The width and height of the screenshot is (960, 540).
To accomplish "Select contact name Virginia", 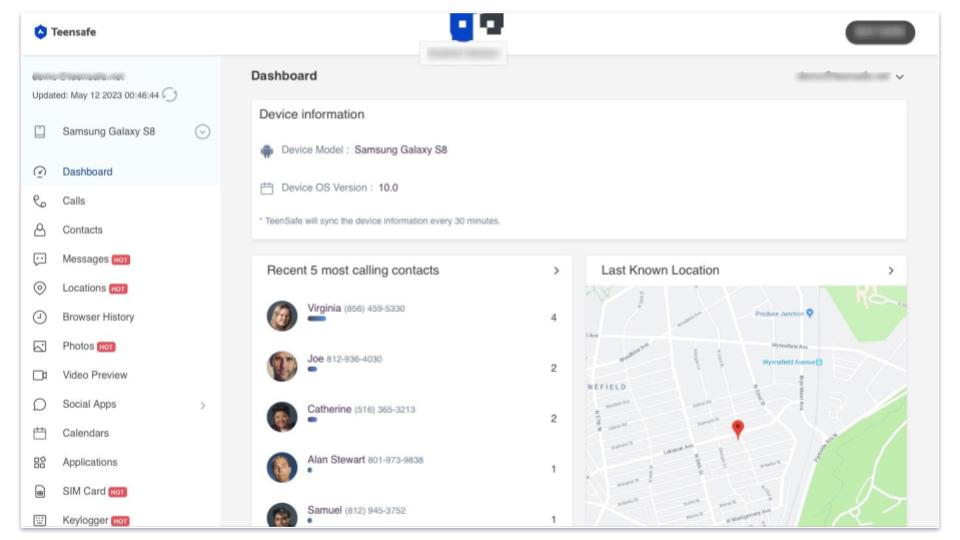I will click(324, 308).
